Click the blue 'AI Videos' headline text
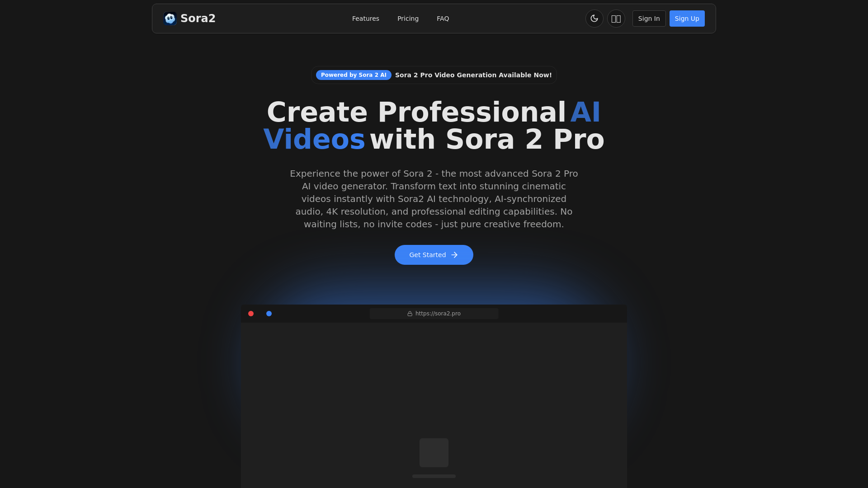The width and height of the screenshot is (868, 488). [314, 139]
